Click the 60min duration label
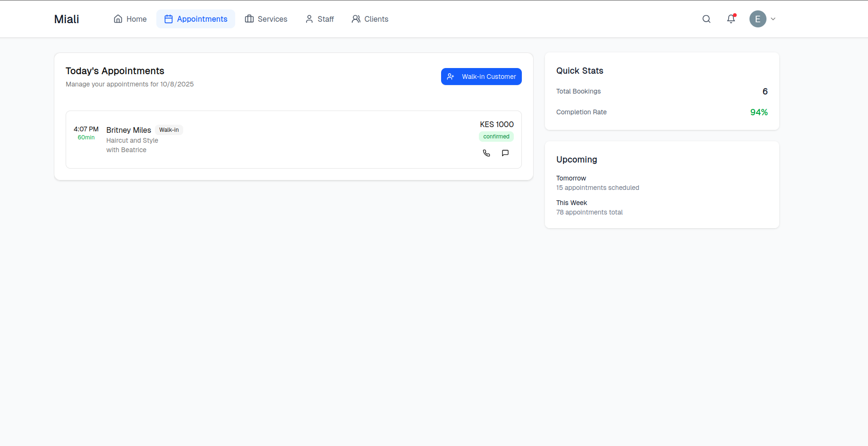Screen dimensions: 868x446 pos(86,137)
